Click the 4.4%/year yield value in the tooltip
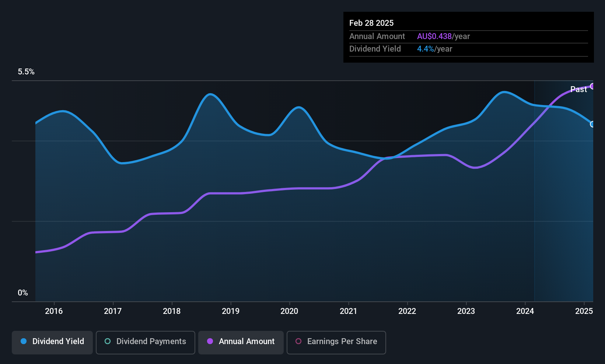 [434, 49]
